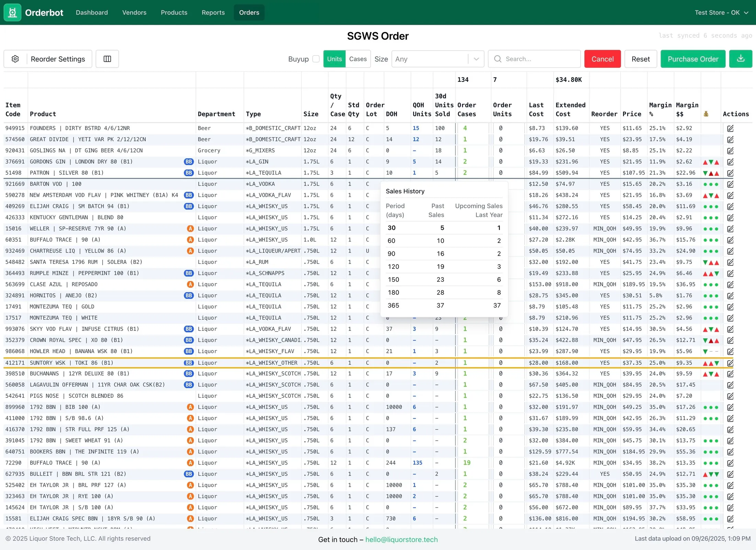Open reorder settings gear icon
756x550 pixels.
click(15, 59)
